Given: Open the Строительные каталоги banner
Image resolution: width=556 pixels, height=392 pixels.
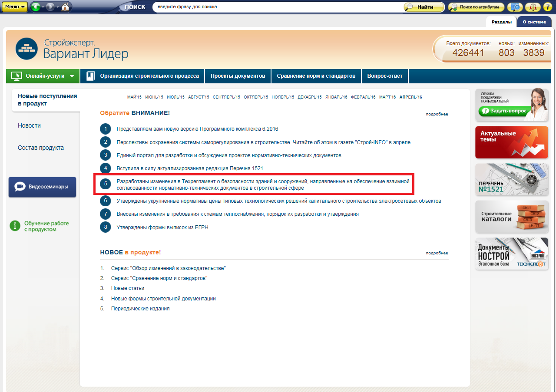Looking at the screenshot, I should [x=511, y=216].
